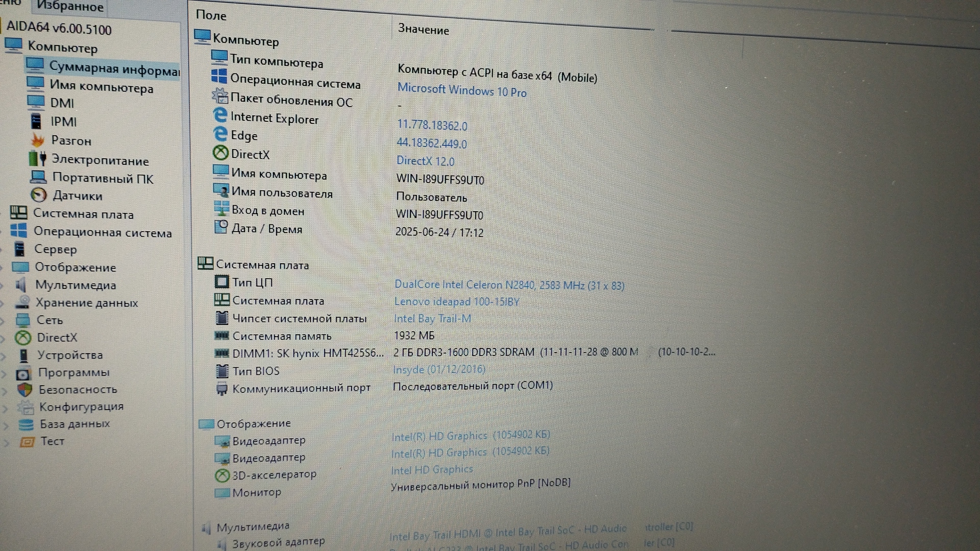Select Суммарная информация tree item
This screenshot has width=980, height=551.
[113, 68]
